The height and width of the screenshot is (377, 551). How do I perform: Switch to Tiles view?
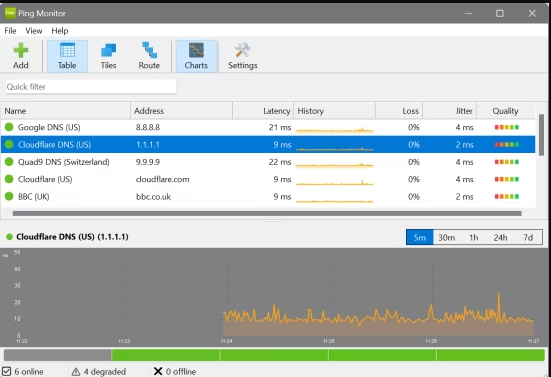(x=108, y=56)
